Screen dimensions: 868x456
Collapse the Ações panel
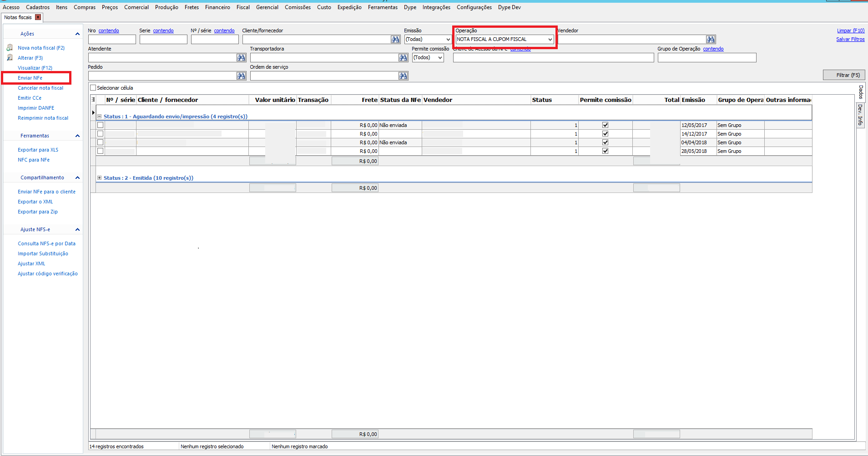77,34
